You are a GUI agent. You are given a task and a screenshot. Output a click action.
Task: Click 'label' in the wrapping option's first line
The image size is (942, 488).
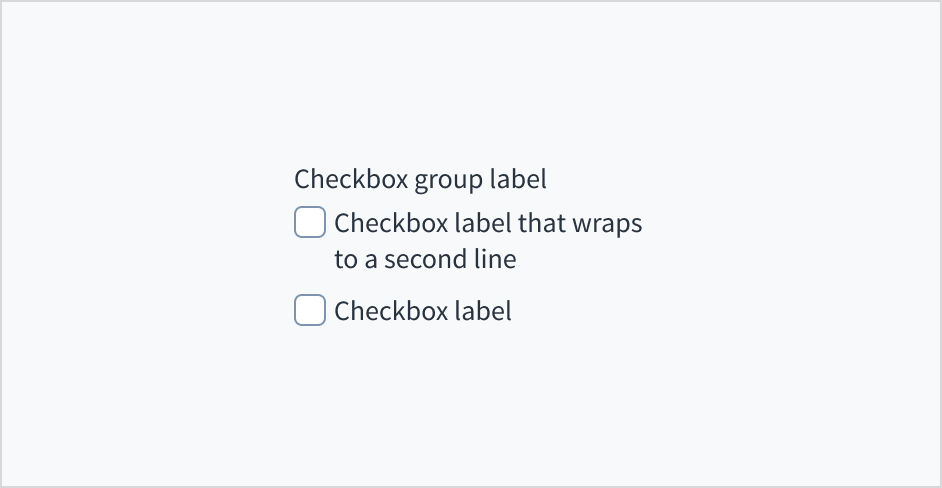[x=483, y=223]
